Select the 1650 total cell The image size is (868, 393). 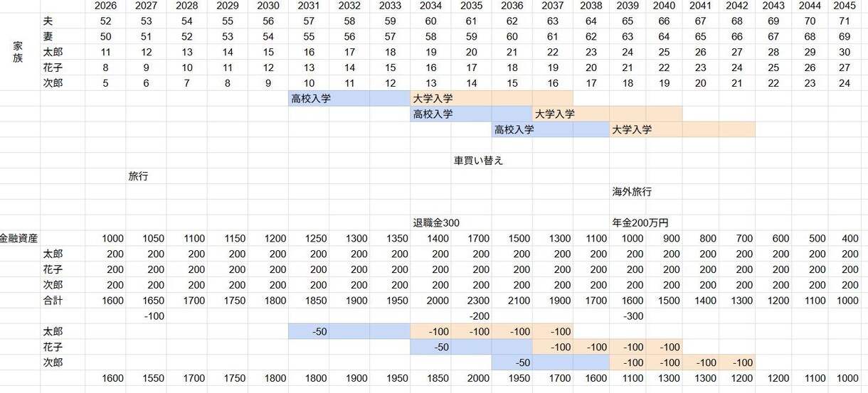point(153,301)
